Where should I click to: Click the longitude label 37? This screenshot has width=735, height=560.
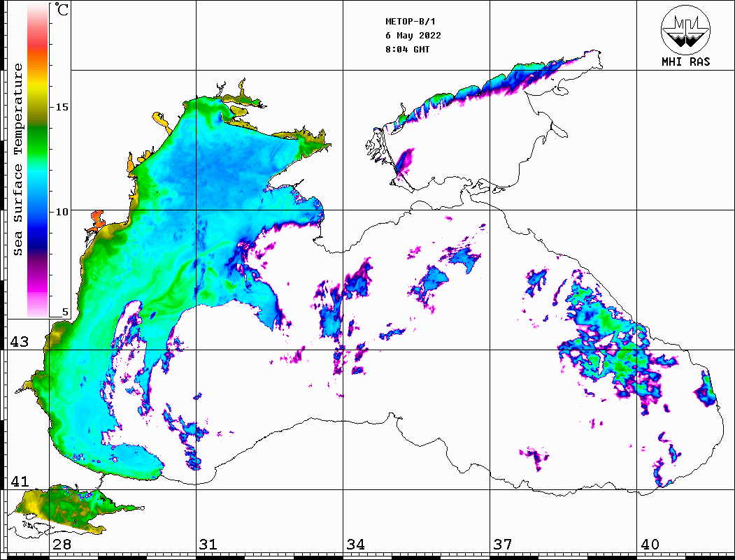pyautogui.click(x=503, y=544)
